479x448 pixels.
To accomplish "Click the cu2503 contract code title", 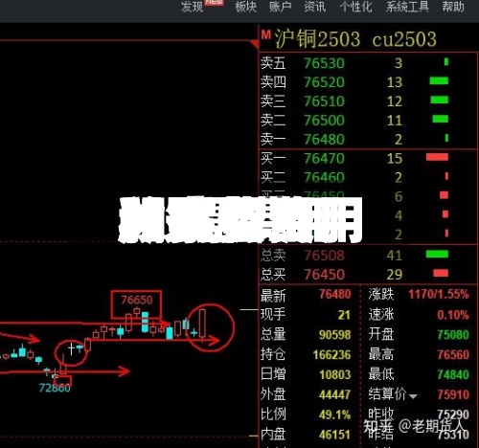I will click(404, 39).
